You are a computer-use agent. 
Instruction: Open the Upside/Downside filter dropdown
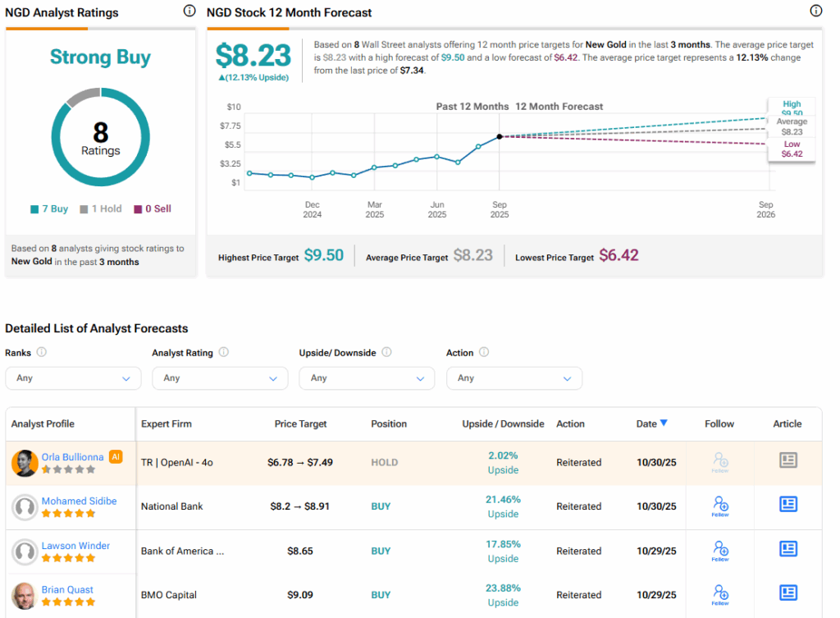click(x=367, y=378)
